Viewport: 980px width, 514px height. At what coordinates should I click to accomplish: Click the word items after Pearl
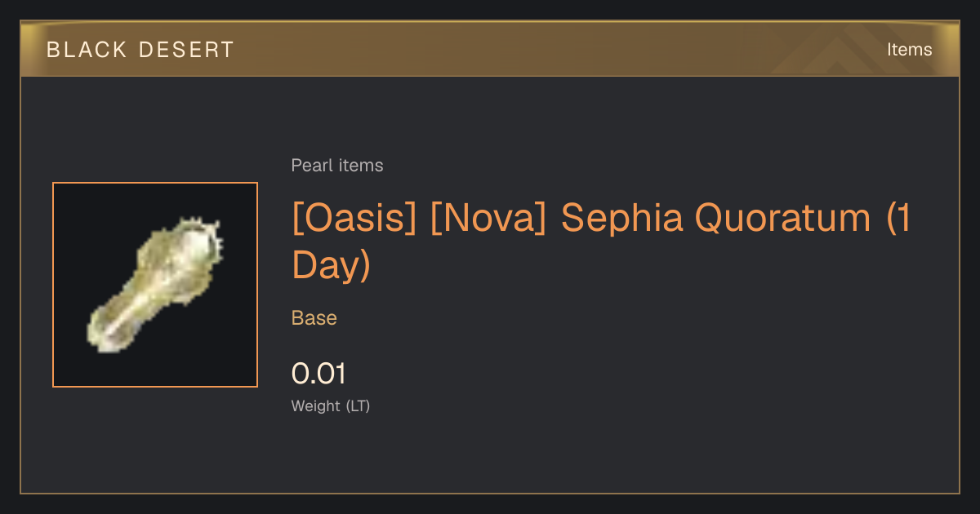359,166
